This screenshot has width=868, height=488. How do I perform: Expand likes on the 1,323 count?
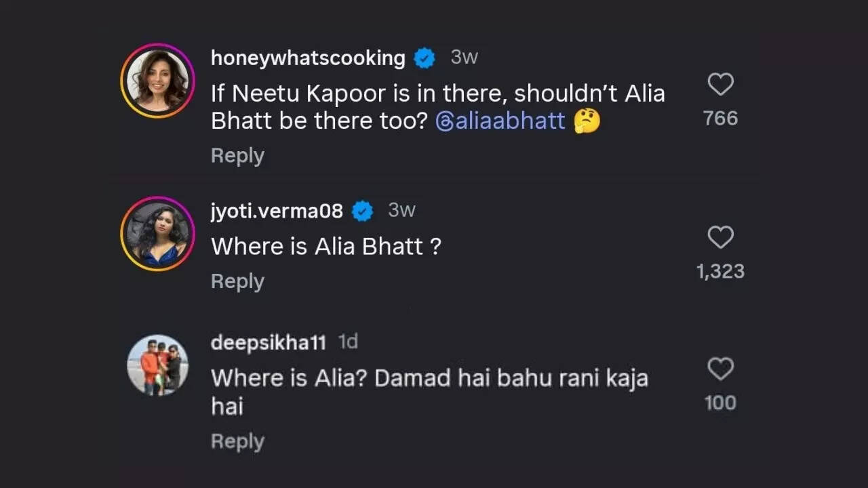(x=720, y=270)
